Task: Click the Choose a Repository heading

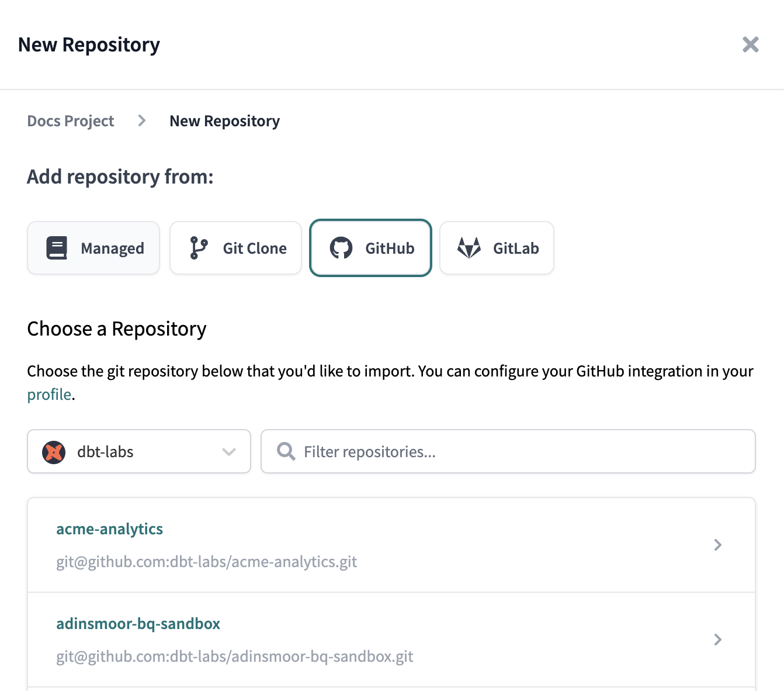Action: coord(117,329)
